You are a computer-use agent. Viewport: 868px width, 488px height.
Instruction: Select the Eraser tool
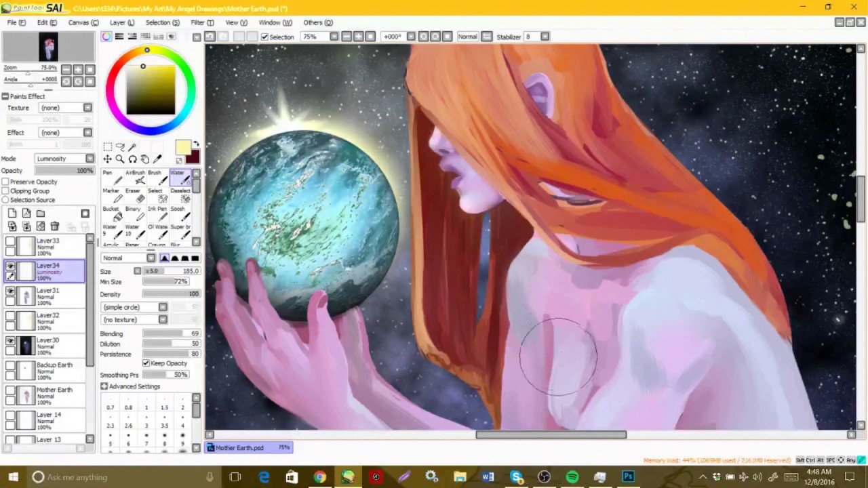pos(135,195)
